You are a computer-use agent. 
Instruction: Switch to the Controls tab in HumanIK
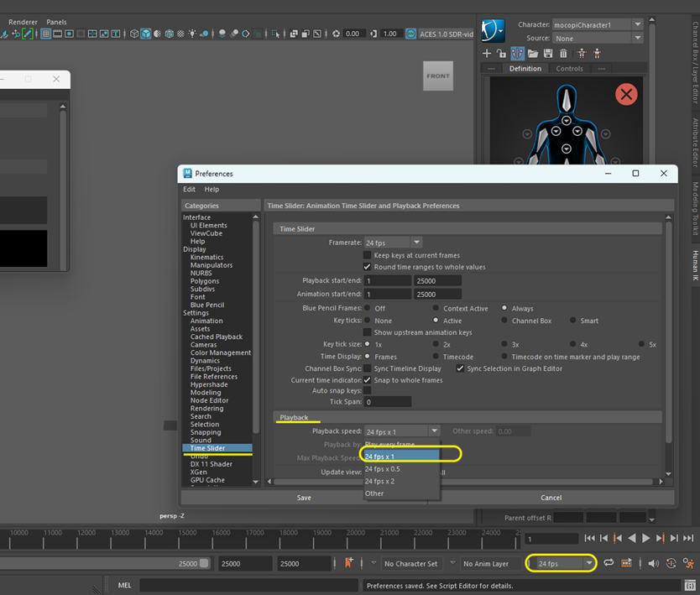(x=569, y=69)
